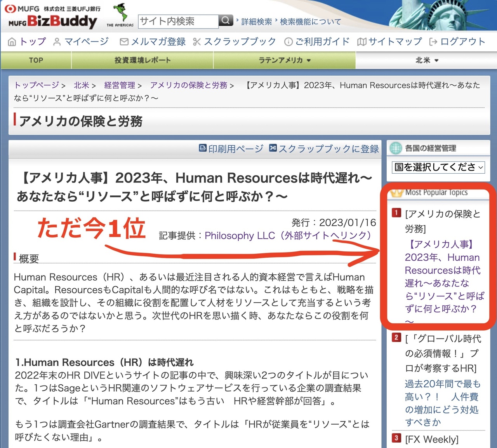Image resolution: width=497 pixels, height=448 pixels.
Task: Open 詳細検索 advanced search link
Action: [256, 22]
